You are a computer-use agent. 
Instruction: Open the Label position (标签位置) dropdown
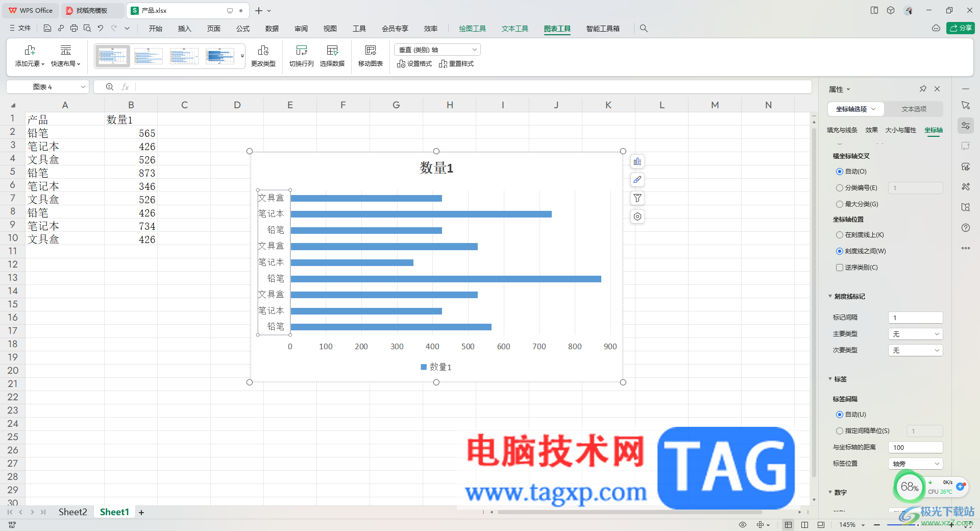pos(916,464)
